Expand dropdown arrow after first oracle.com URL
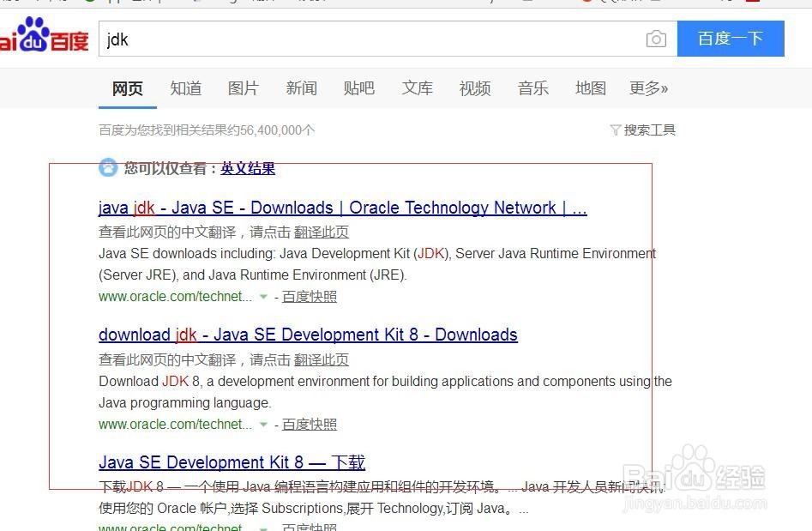 [x=263, y=297]
